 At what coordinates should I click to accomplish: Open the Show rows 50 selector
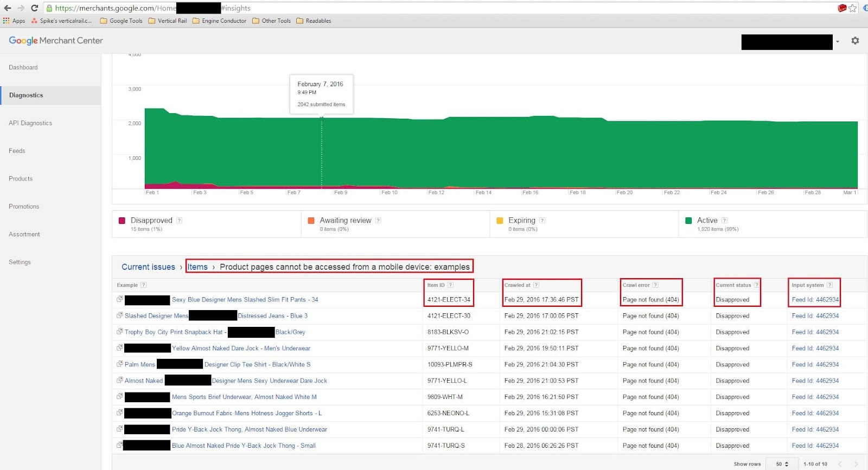782,464
